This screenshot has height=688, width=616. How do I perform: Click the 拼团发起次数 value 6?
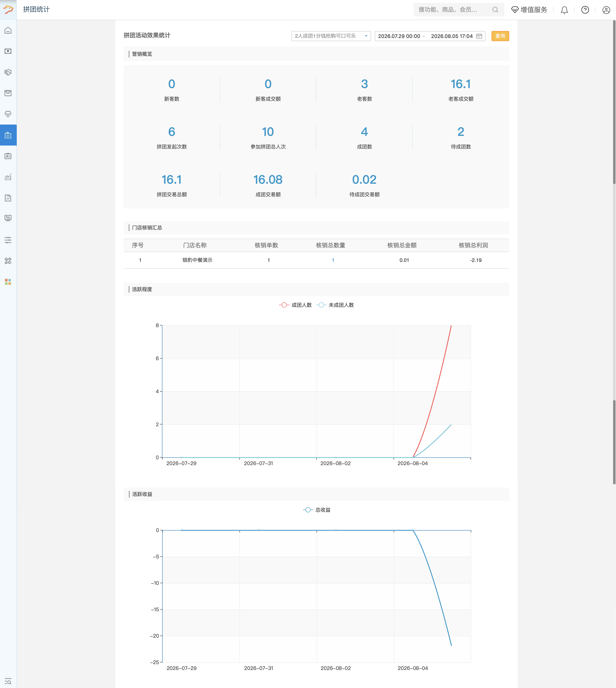[x=172, y=131]
